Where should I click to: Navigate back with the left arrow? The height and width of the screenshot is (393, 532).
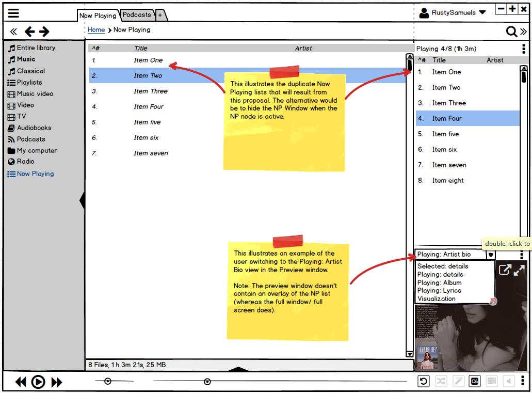click(x=30, y=32)
